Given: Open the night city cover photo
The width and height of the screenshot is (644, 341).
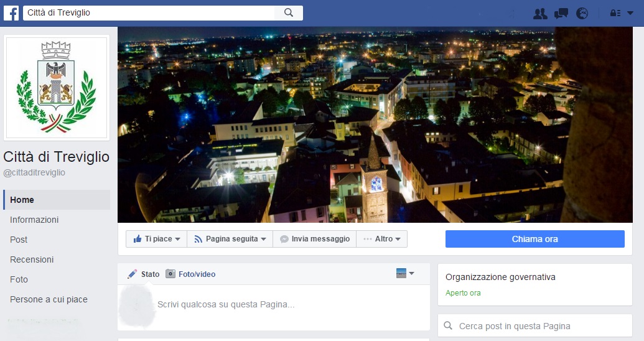Looking at the screenshot, I should pyautogui.click(x=375, y=124).
